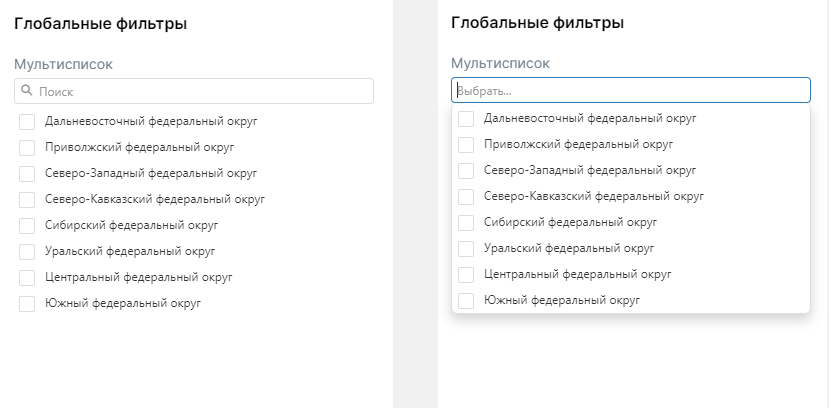
Task: Choose Приволжский федеральный округ in the dropdown popup
Action: pyautogui.click(x=466, y=145)
